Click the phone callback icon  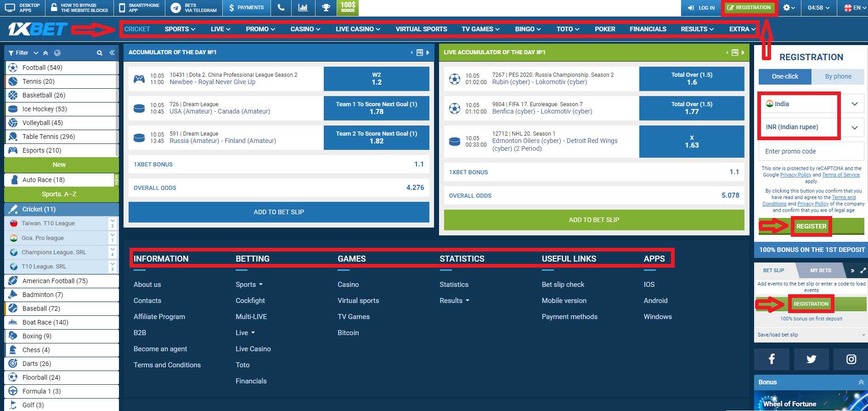coord(281,8)
